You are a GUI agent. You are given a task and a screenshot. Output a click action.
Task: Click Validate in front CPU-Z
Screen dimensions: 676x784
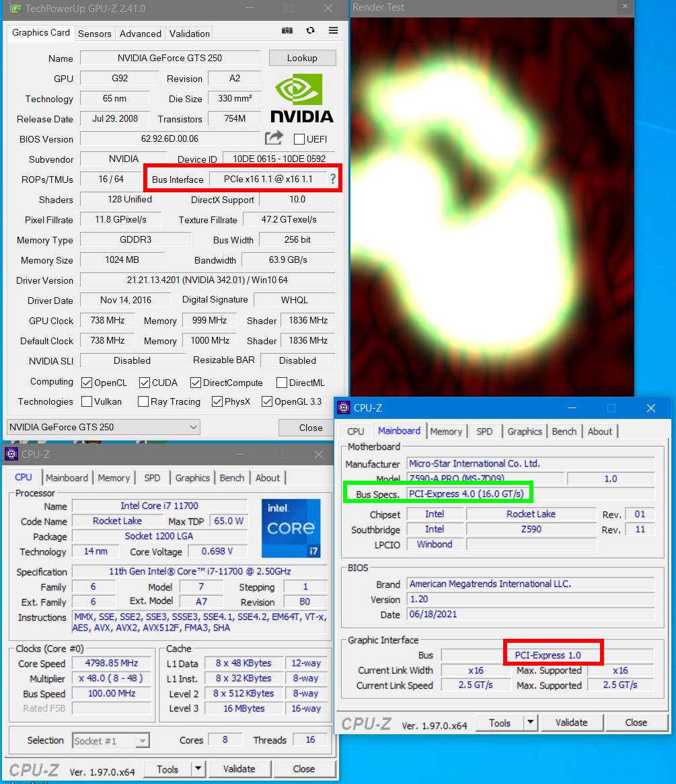[x=571, y=722]
